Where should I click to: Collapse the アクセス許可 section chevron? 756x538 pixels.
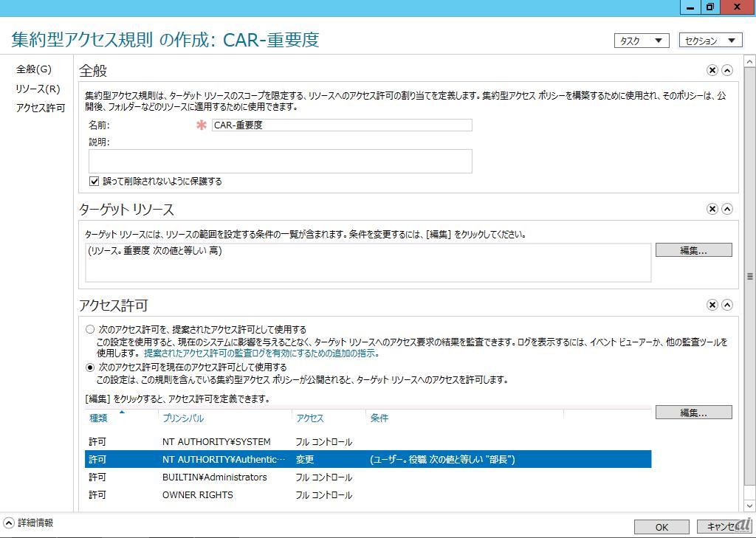click(727, 305)
